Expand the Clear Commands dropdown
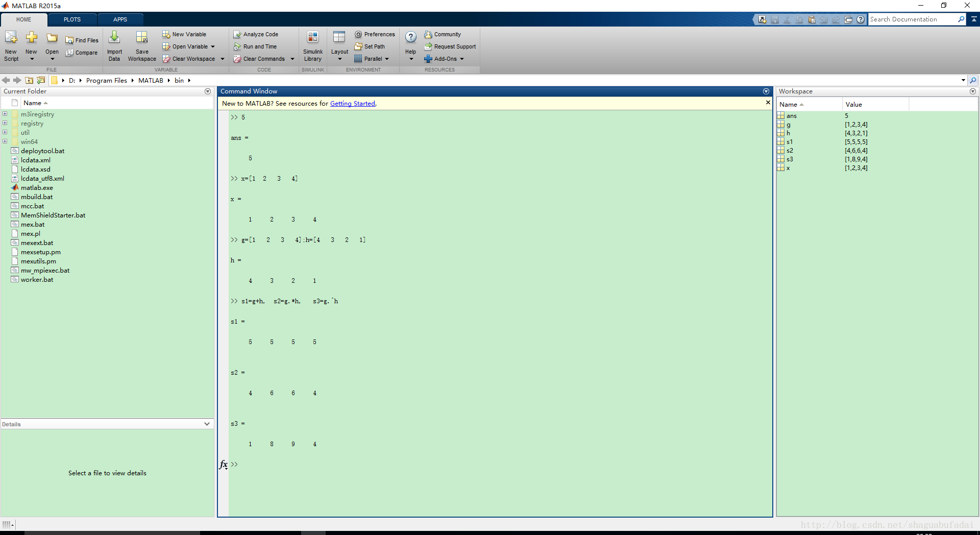The width and height of the screenshot is (980, 535). (292, 59)
